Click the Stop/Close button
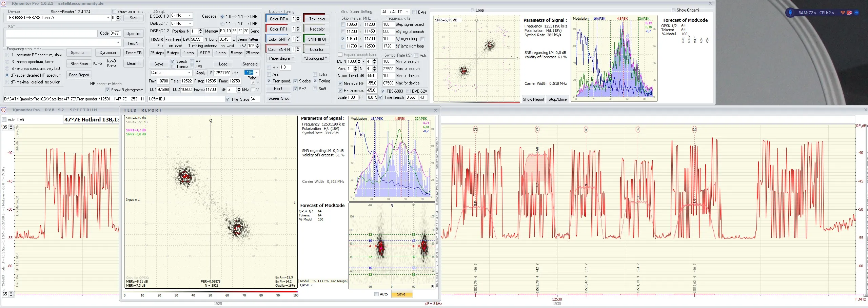Image resolution: width=868 pixels, height=308 pixels. pos(557,99)
